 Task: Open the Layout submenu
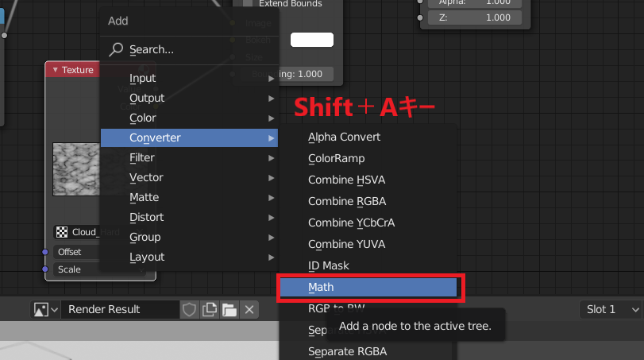189,257
